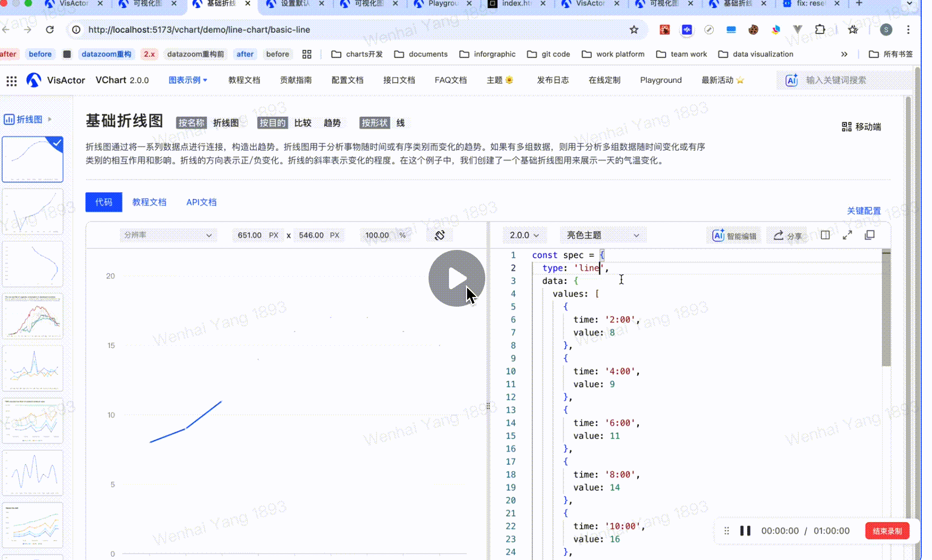This screenshot has height=560, width=932.
Task: Click the 分享 share icon
Action: (787, 236)
